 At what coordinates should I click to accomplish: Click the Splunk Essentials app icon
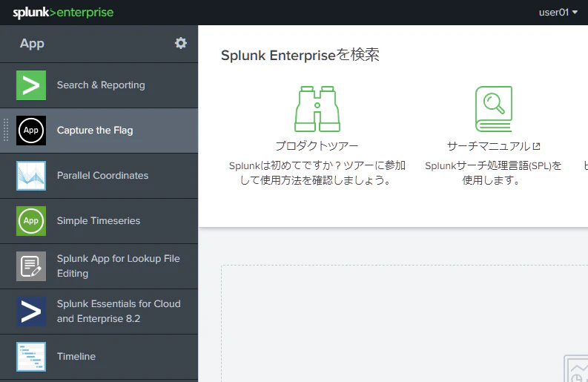coord(31,312)
